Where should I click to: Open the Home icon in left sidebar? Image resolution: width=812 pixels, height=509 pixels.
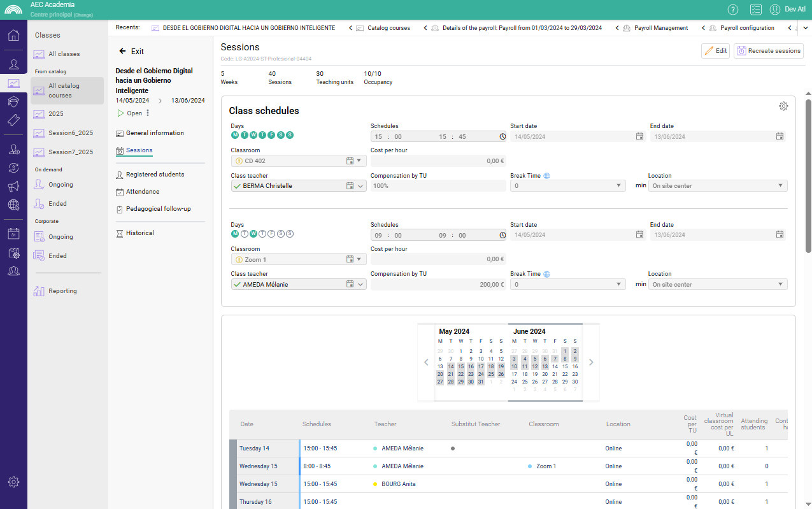(x=13, y=35)
